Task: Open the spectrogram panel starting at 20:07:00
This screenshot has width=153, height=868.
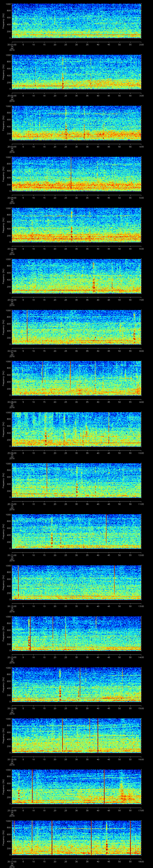Action: [77, 327]
